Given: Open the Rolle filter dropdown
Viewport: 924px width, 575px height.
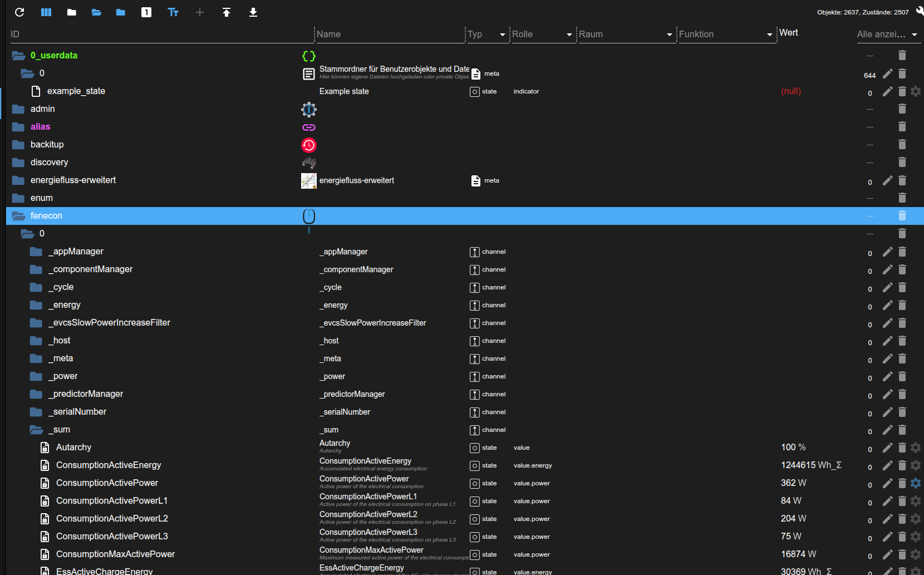Looking at the screenshot, I should click(x=569, y=35).
